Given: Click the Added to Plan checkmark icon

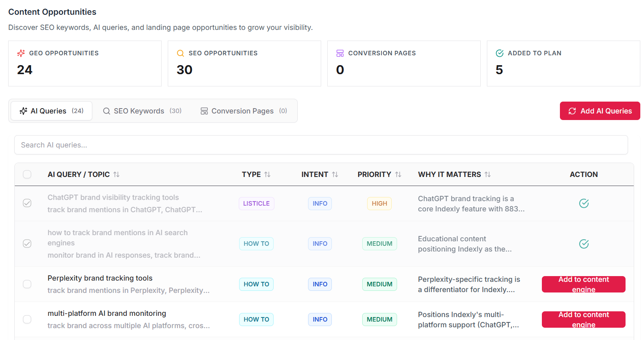Looking at the screenshot, I should (500, 53).
